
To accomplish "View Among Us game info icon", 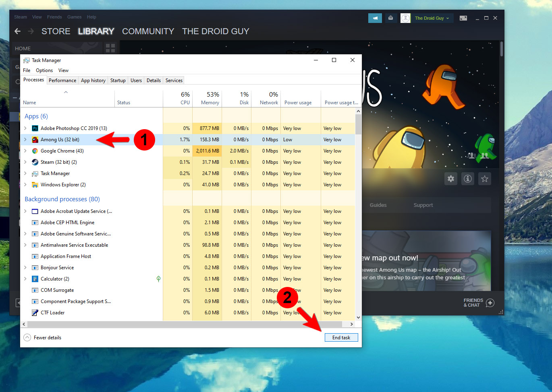I will [x=467, y=179].
